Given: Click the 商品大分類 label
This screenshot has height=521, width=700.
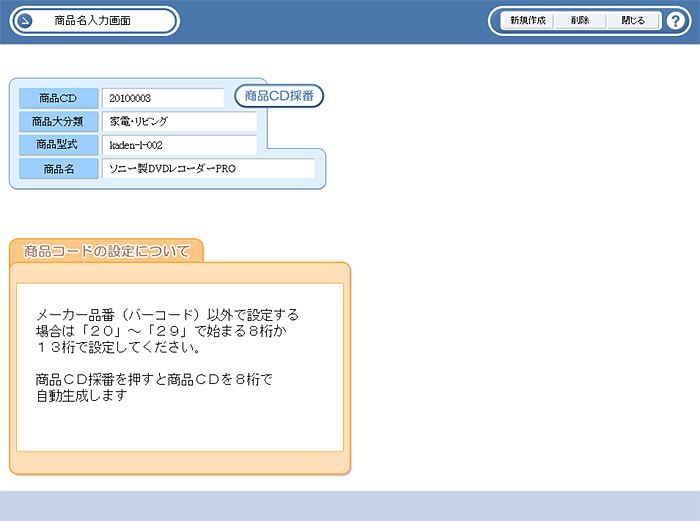Looking at the screenshot, I should [x=58, y=122].
